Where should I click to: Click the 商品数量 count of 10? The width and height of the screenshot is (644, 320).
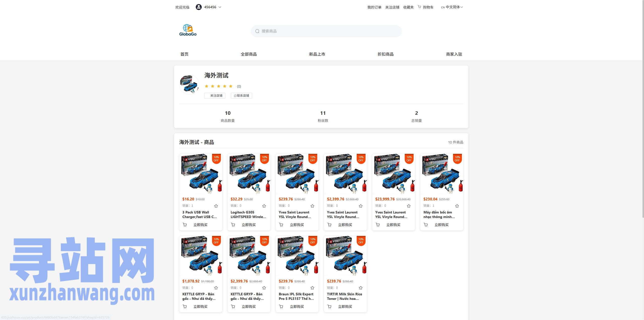tap(228, 113)
